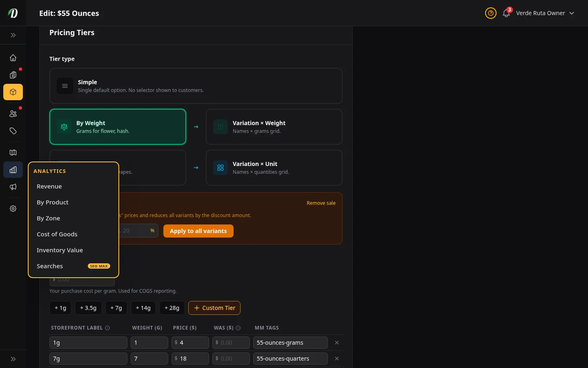Screen dimensions: 588x368
Task: Select Revenue from the Analytics menu
Action: 49,186
